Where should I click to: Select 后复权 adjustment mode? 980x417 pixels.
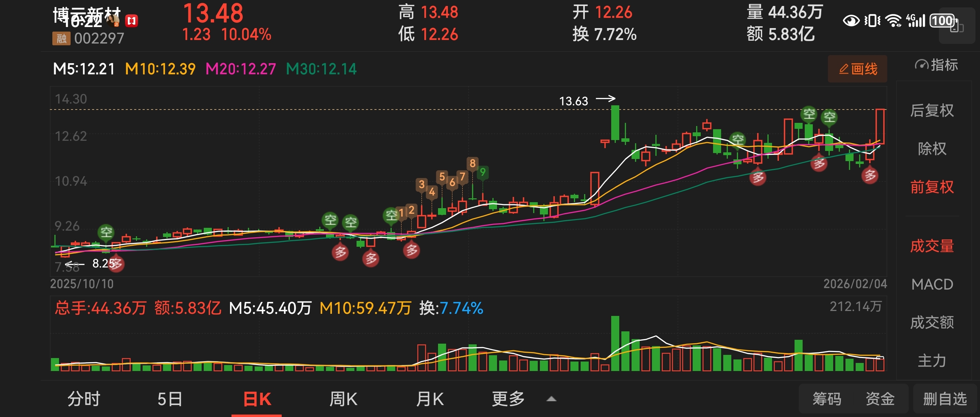932,111
